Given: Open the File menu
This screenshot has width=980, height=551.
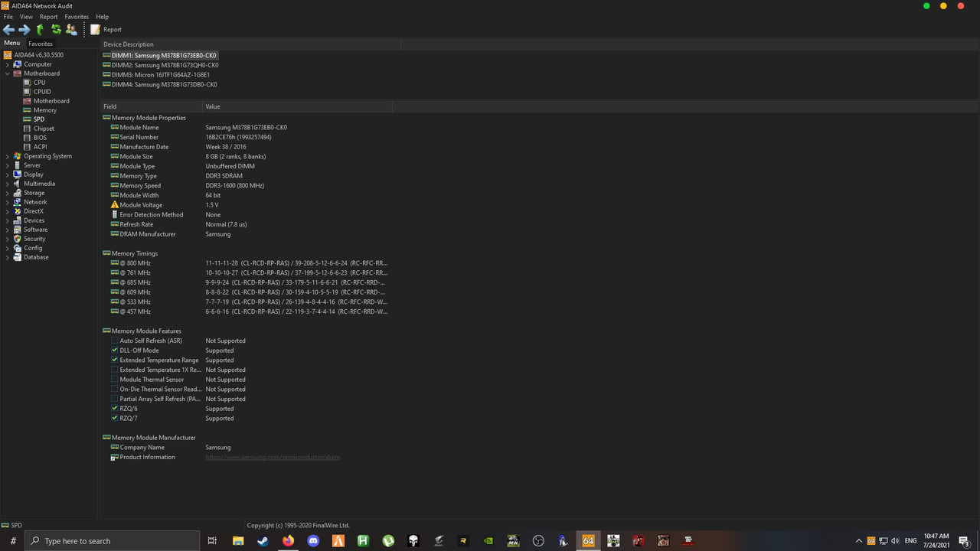Looking at the screenshot, I should pyautogui.click(x=8, y=17).
